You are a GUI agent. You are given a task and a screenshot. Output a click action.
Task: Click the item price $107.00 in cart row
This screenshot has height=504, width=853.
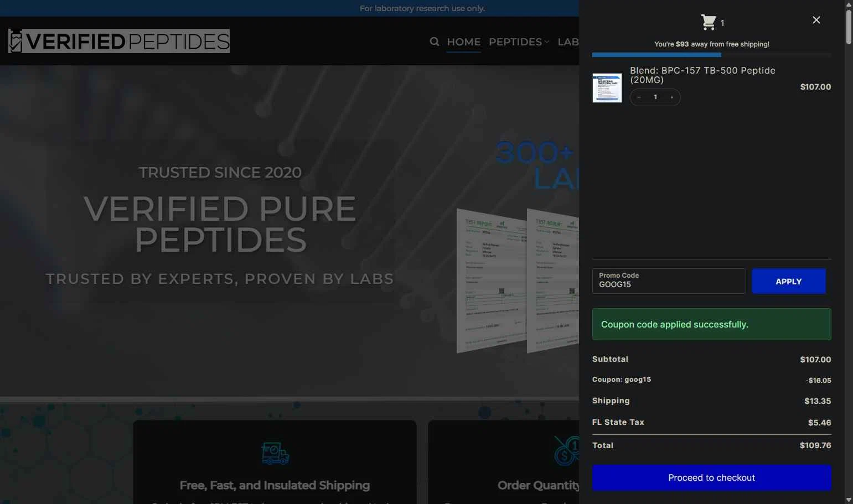(815, 87)
